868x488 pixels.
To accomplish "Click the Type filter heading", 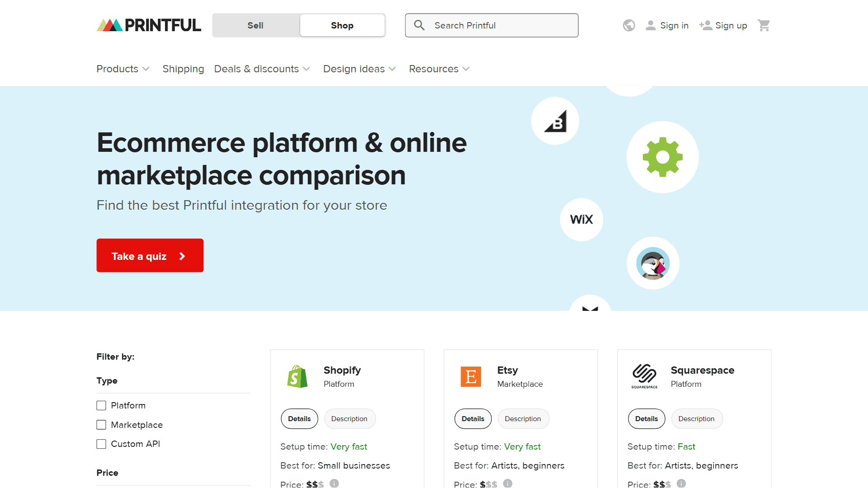I will tap(107, 380).
